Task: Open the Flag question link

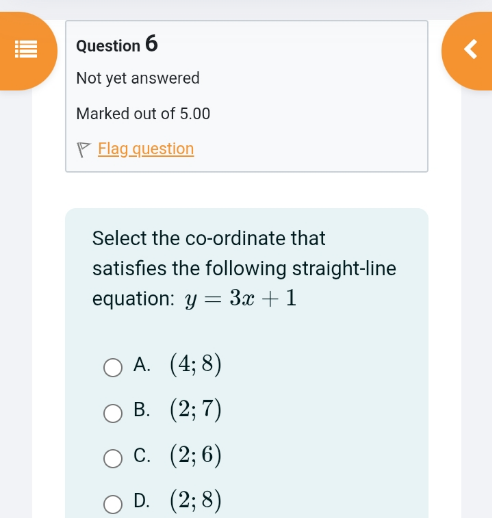Action: pyautogui.click(x=146, y=149)
